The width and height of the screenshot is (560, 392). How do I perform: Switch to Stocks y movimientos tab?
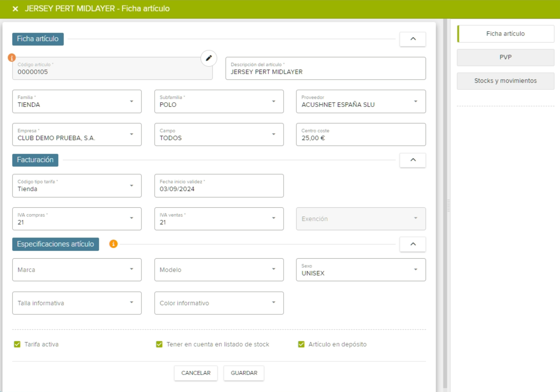pos(505,81)
